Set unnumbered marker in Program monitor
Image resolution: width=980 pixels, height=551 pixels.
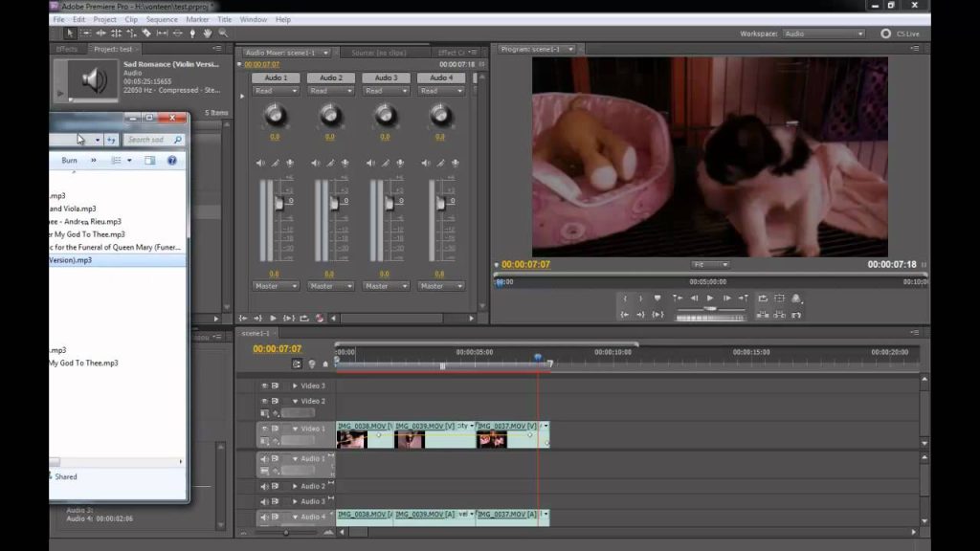pos(657,298)
